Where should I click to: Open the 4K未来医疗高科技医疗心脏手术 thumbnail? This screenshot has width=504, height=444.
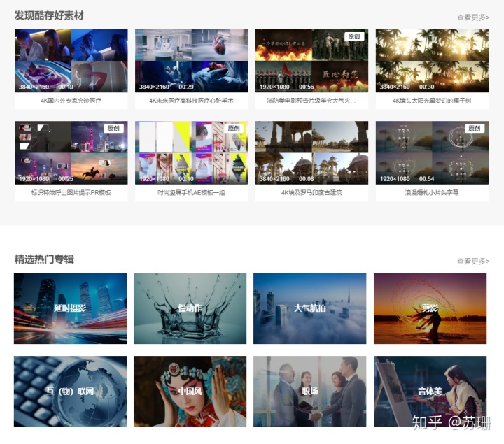tap(191, 61)
